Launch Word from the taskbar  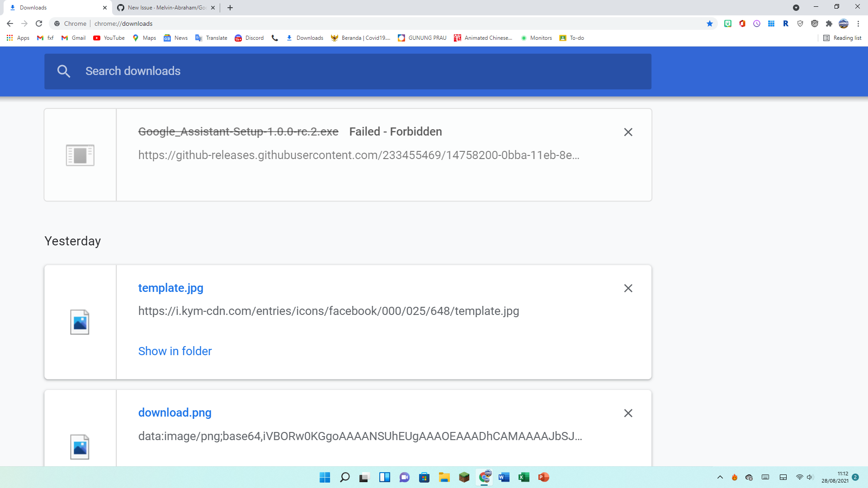point(504,477)
